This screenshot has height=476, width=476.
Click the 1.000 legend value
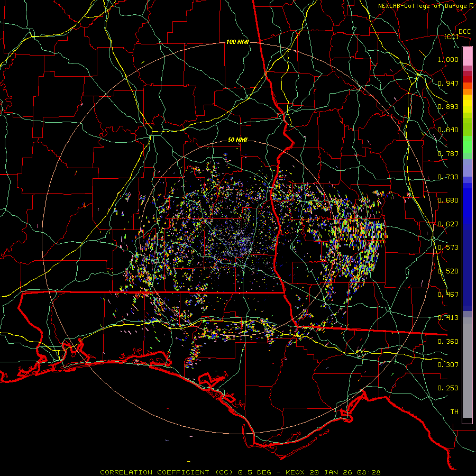448,59
